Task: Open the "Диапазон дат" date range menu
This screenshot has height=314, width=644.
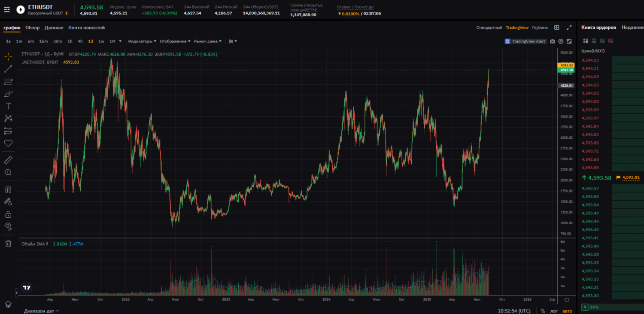Action: (x=41, y=311)
